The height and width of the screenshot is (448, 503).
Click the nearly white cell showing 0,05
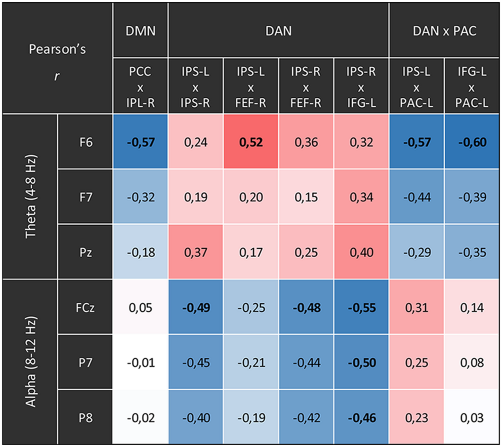[x=140, y=308]
